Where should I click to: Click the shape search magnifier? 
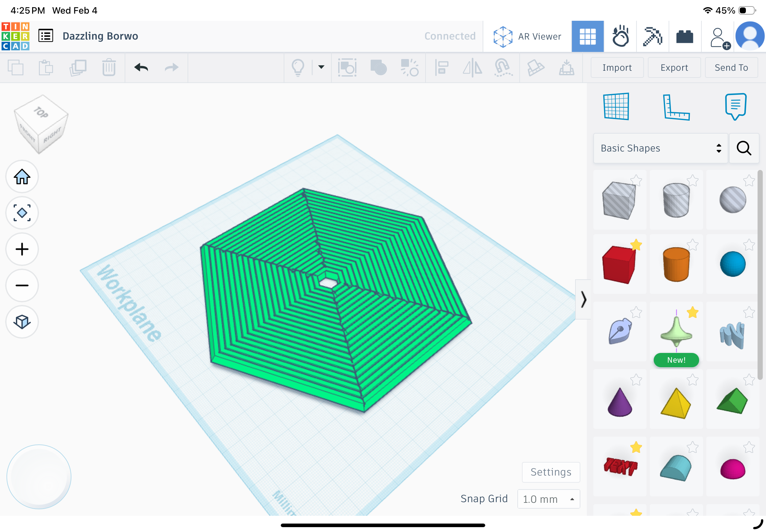coord(744,148)
